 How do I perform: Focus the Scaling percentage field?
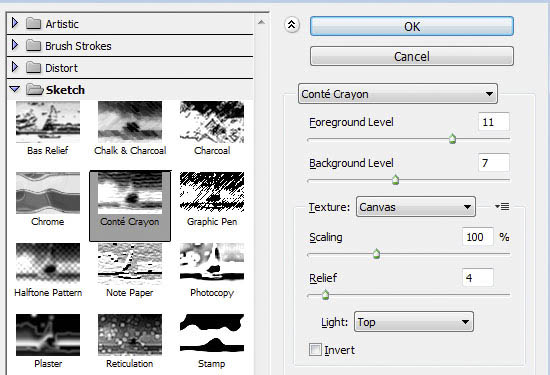(x=478, y=237)
